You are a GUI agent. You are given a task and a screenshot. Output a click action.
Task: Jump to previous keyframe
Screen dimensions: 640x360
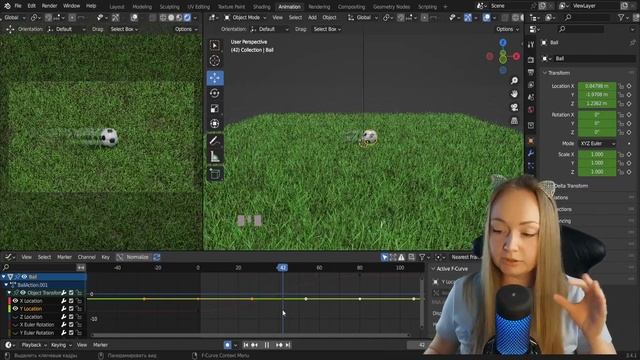click(254, 345)
